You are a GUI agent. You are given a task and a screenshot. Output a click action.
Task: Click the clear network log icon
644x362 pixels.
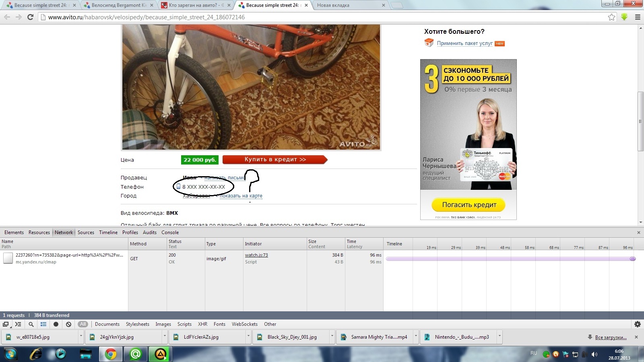click(68, 324)
